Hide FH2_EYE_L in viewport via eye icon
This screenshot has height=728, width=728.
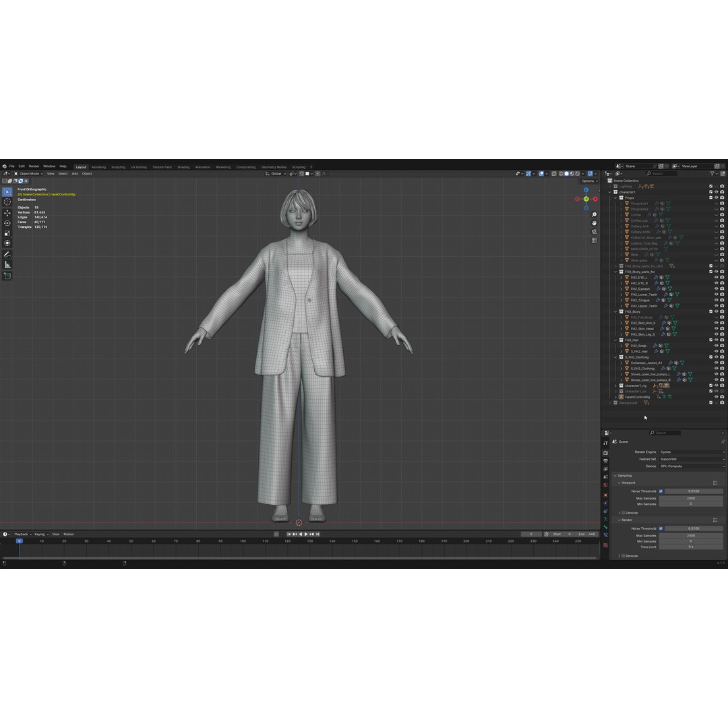(x=717, y=277)
